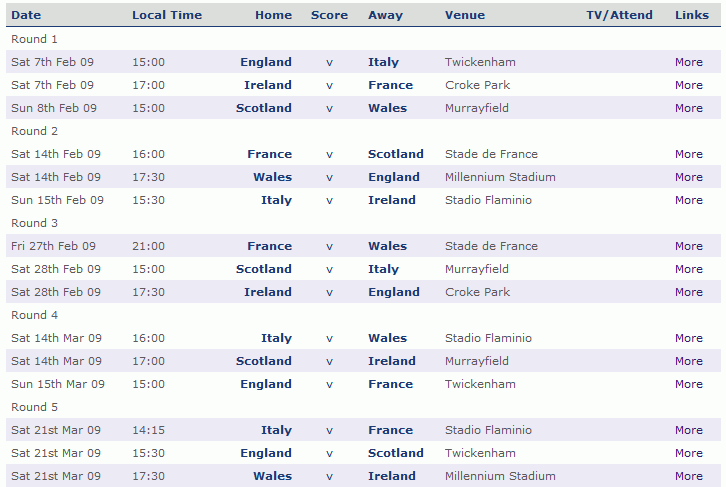Open More link for France v Scotland
Image resolution: width=726 pixels, height=487 pixels.
point(688,154)
